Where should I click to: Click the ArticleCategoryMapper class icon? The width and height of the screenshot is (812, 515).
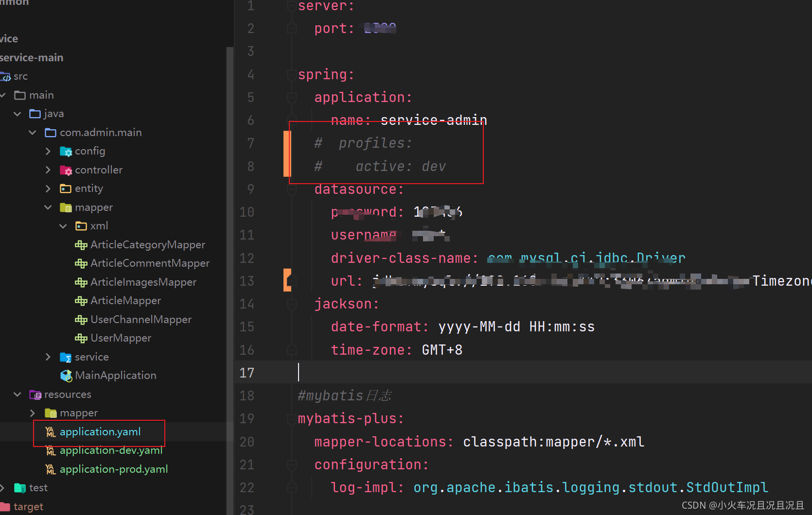[81, 244]
